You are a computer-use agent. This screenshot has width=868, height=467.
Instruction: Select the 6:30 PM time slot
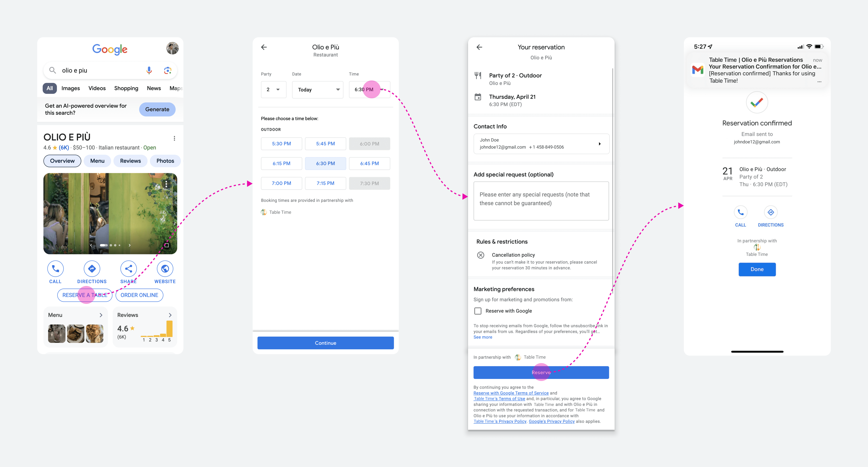(325, 163)
